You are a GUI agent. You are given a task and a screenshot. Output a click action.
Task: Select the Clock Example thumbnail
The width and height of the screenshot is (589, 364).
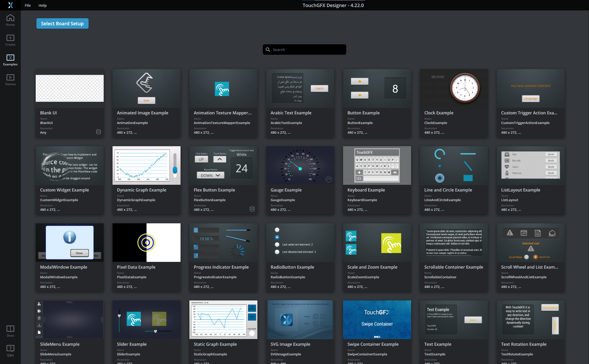pos(454,88)
